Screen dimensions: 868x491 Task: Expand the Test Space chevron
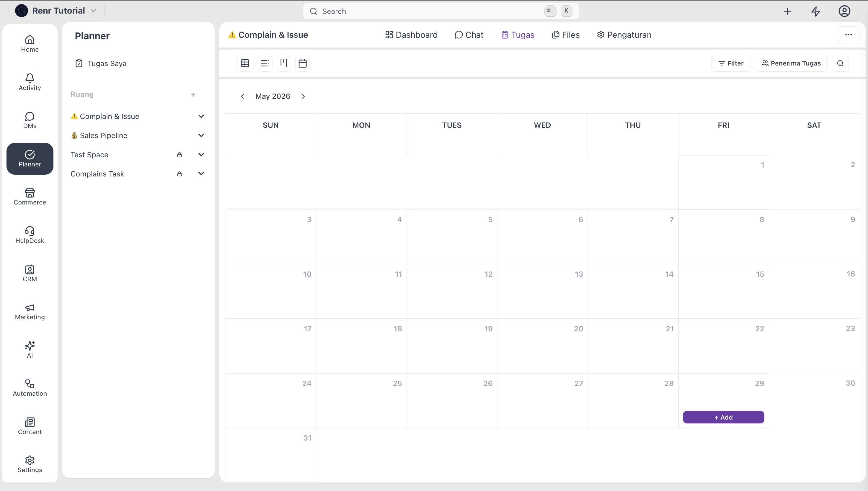pos(201,154)
